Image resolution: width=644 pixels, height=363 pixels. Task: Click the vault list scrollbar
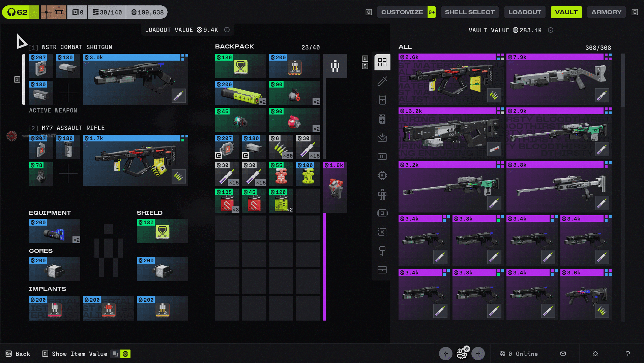coord(623,81)
